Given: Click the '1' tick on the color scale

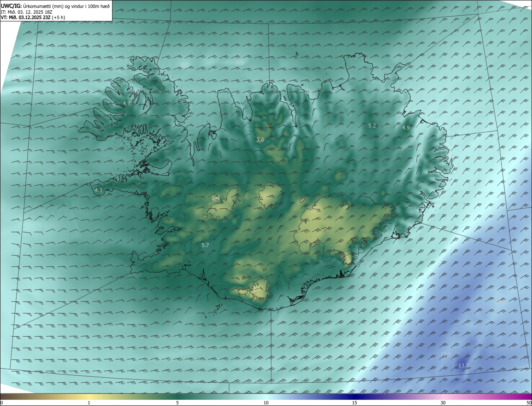Looking at the screenshot, I should [x=89, y=403].
